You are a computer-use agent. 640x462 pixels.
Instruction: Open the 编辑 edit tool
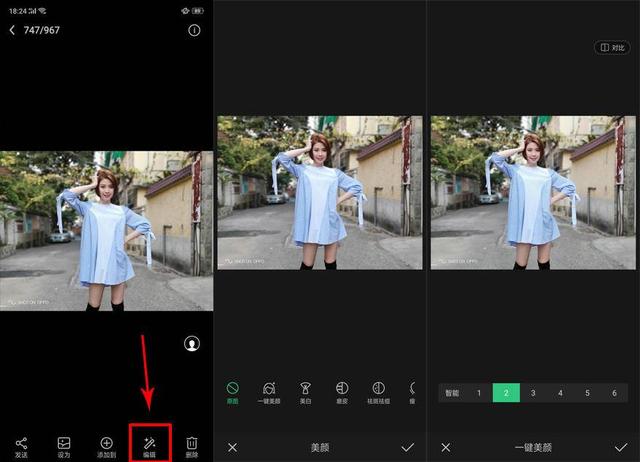coord(150,443)
